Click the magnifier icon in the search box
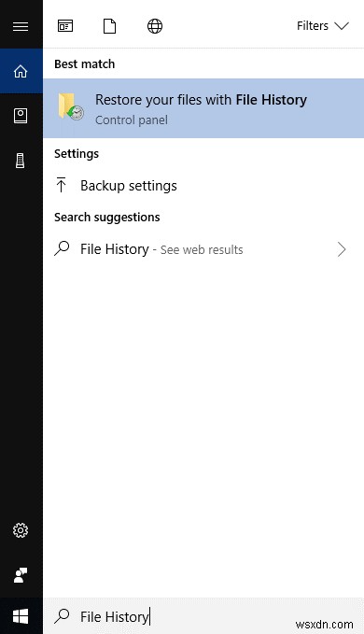Viewport: 364px width, 634px height. pyautogui.click(x=62, y=616)
